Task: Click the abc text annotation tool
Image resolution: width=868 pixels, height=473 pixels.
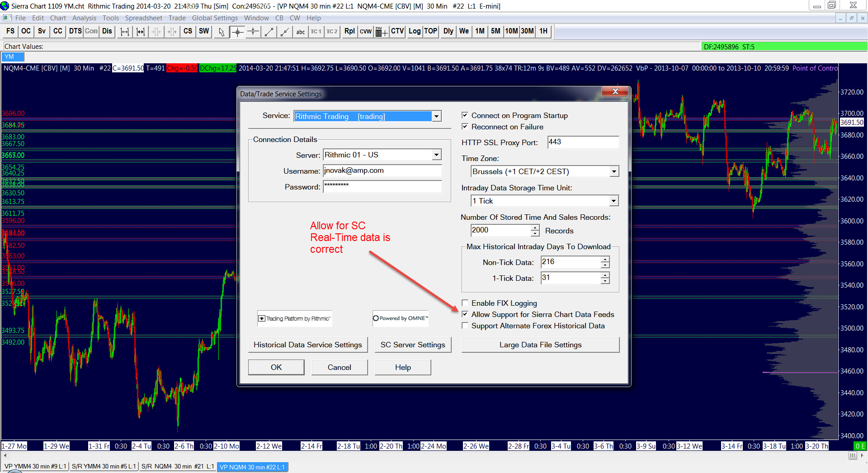Action: (300, 31)
